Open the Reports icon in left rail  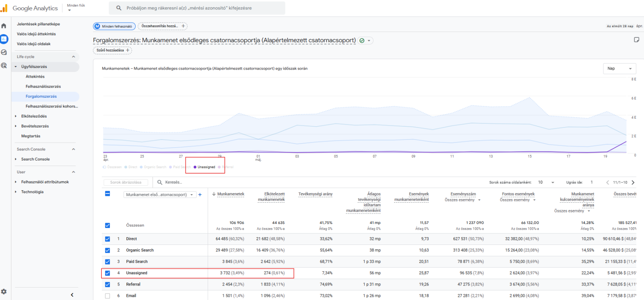(4, 39)
